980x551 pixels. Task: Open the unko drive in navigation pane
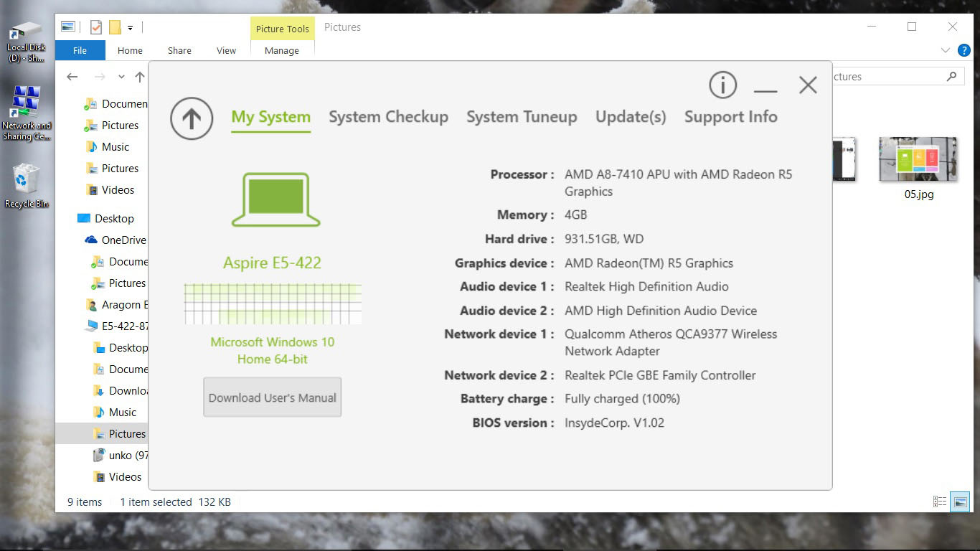pyautogui.click(x=121, y=455)
